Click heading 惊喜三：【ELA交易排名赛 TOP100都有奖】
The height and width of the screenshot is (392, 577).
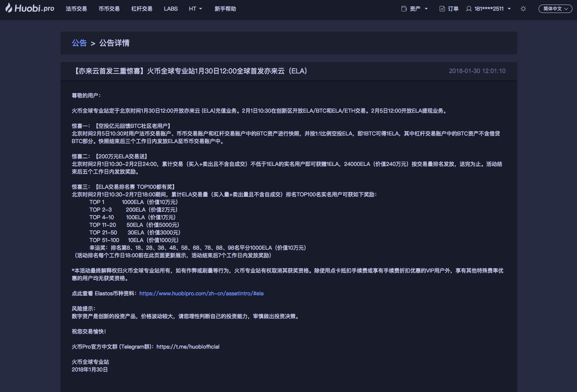(124, 187)
